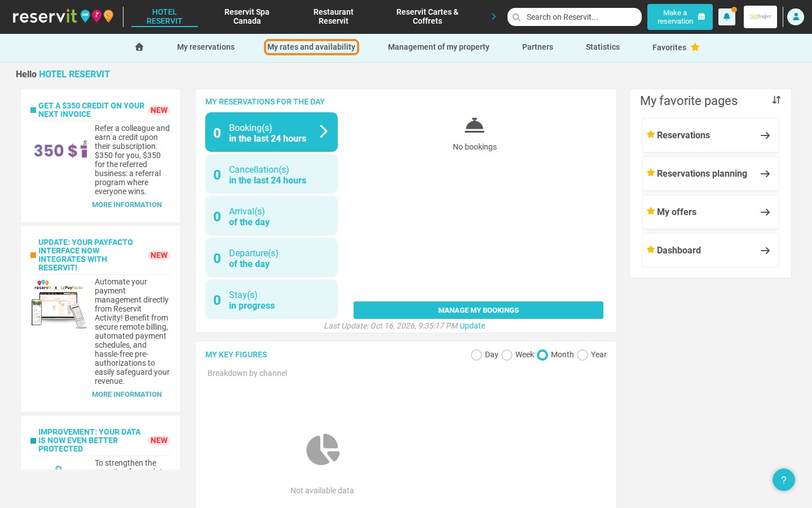Viewport: 812px width, 508px height.
Task: Select the Week radio button
Action: click(x=507, y=355)
